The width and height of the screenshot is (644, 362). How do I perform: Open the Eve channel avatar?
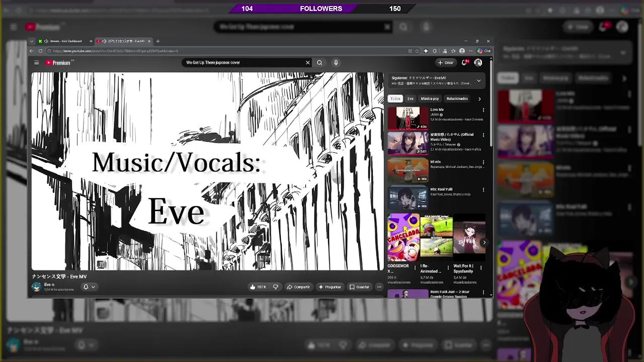tap(36, 287)
